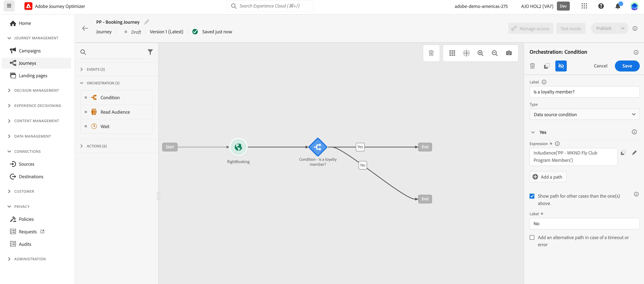Click Add a path button
The image size is (644, 284).
click(548, 177)
